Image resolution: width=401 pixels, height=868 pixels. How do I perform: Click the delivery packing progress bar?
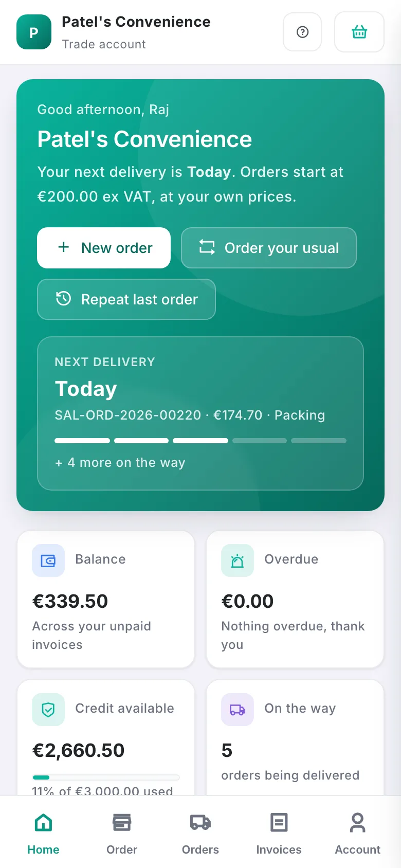pyautogui.click(x=200, y=441)
